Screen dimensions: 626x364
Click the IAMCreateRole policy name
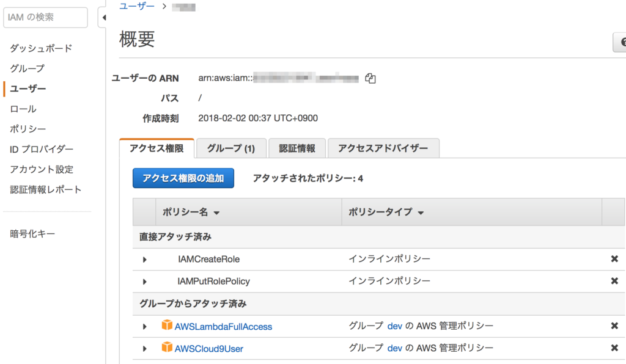tap(209, 259)
